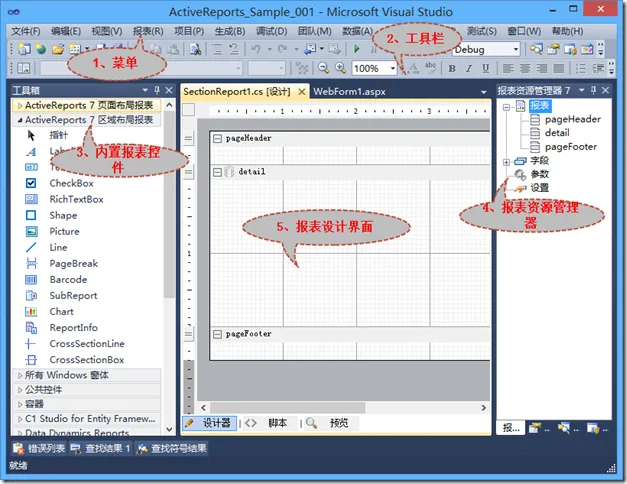Start debugging with green play button
Screen dimensions: 627x484
(356, 49)
